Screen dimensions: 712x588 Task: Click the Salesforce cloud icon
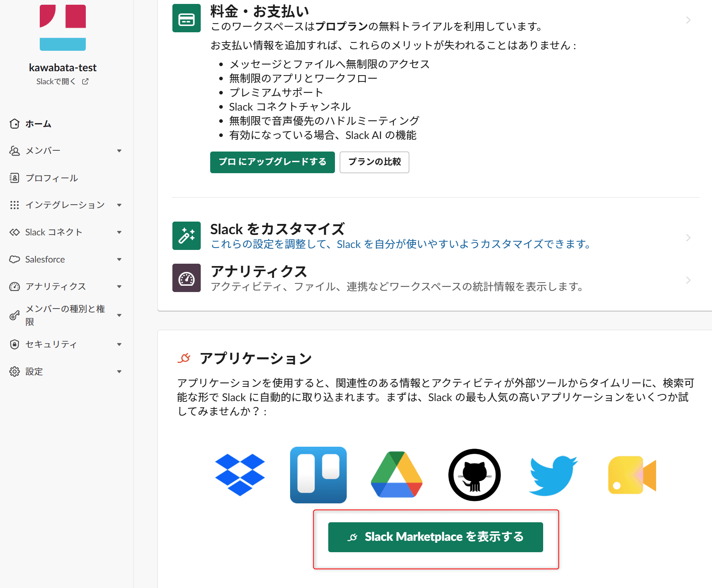pos(15,259)
